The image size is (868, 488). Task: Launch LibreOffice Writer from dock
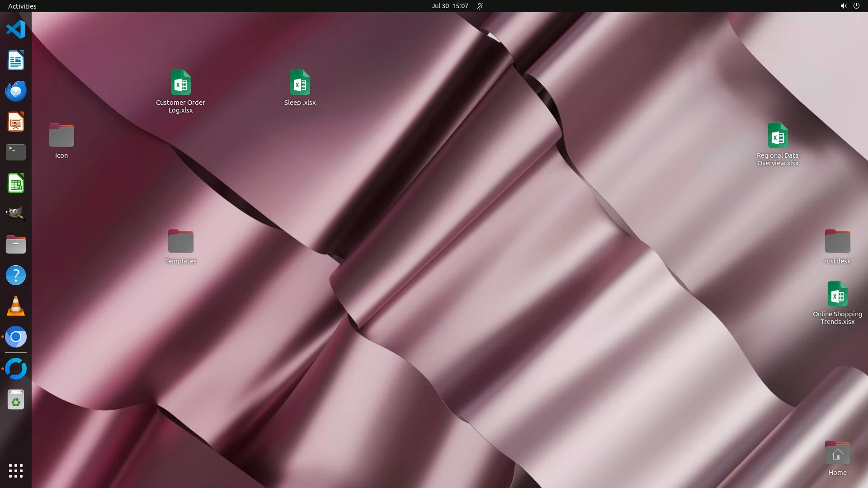point(16,61)
